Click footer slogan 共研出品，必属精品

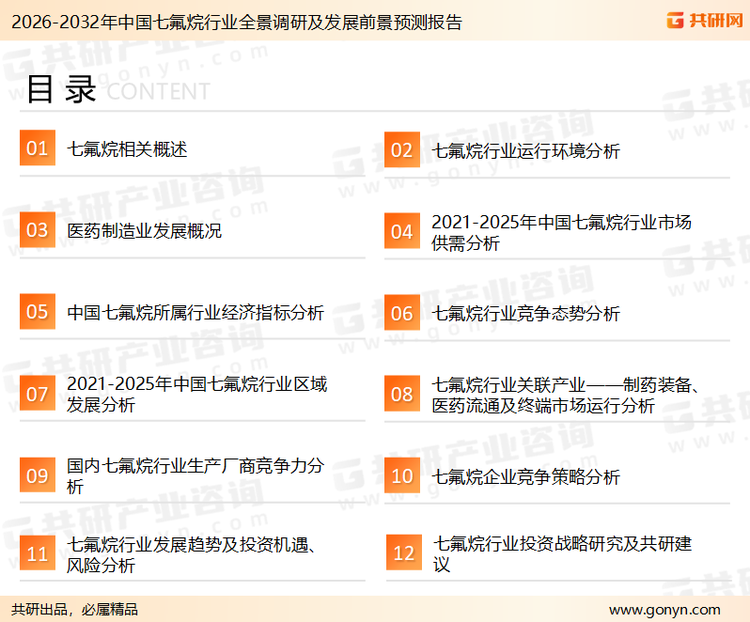[75, 610]
